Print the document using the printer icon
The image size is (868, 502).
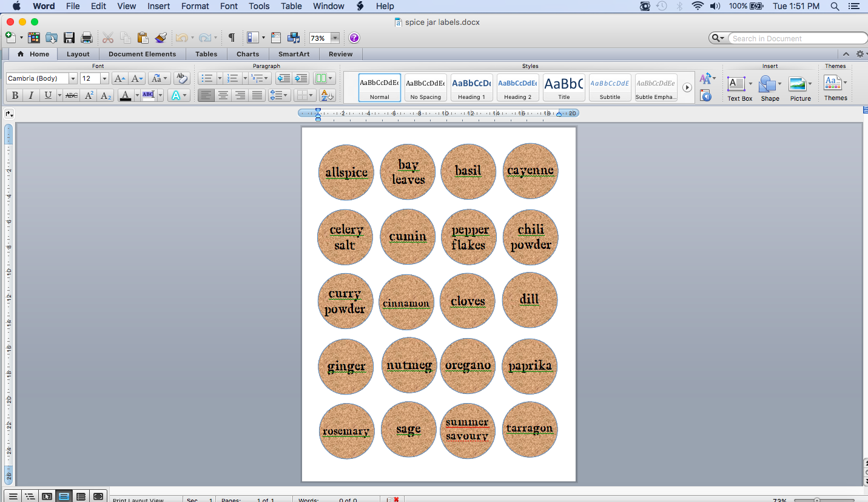click(x=87, y=38)
